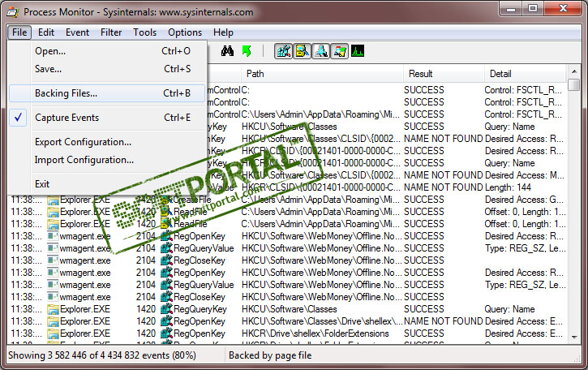Toggle Show Network Activity toolbar icon

(x=320, y=51)
